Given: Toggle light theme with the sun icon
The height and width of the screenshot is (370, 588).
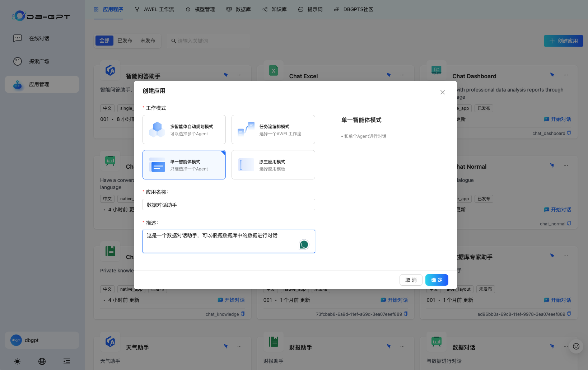Looking at the screenshot, I should pos(17,361).
